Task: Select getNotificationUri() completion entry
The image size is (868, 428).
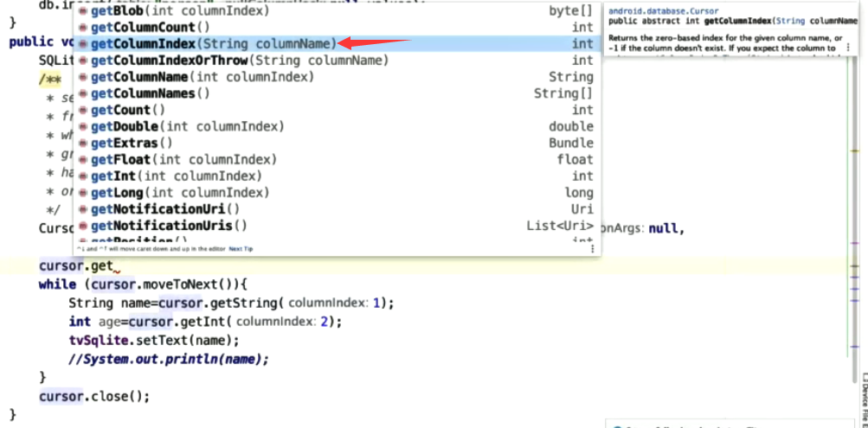Action: (337, 209)
